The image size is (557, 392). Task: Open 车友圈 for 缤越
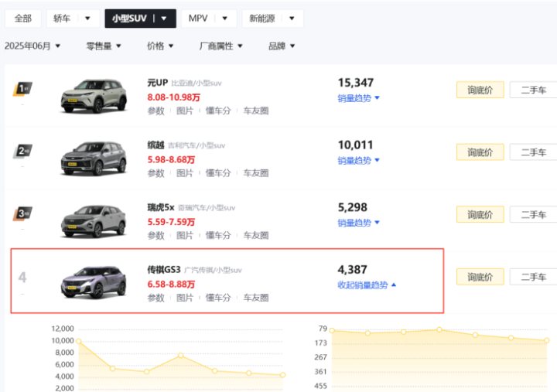pyautogui.click(x=256, y=173)
